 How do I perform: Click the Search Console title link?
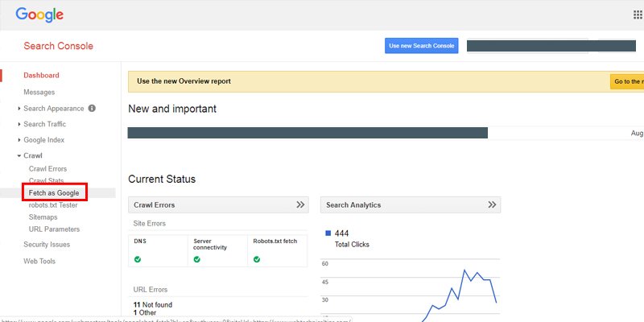(x=58, y=46)
